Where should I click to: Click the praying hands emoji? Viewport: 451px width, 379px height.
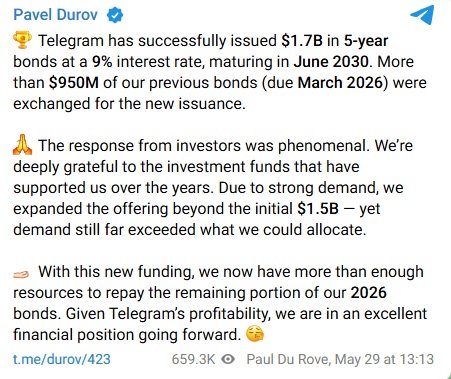click(x=22, y=145)
